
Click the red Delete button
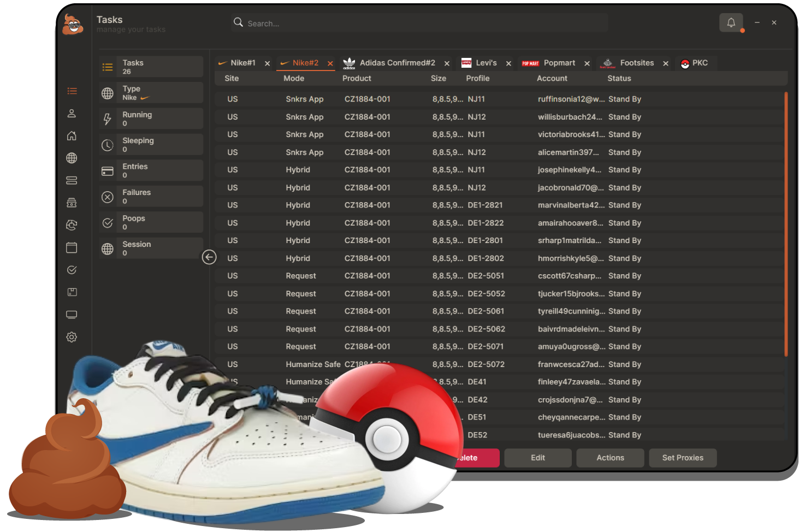pos(478,458)
